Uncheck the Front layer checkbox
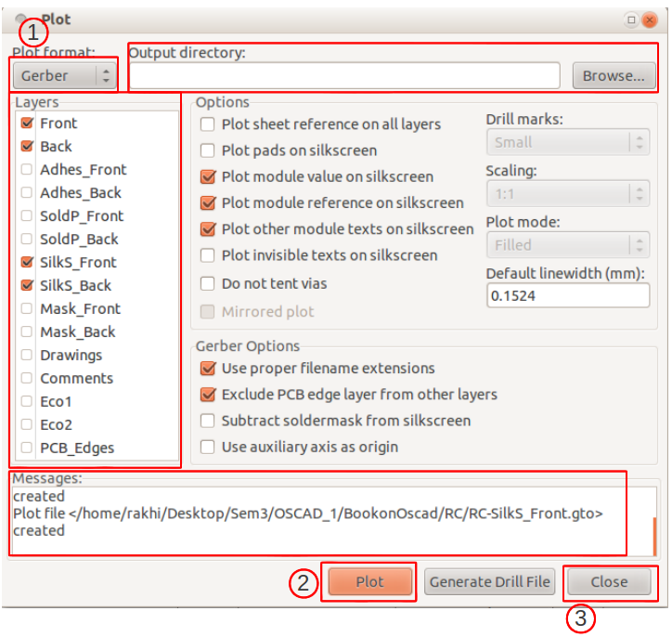Viewport: 672px width, 637px height. (27, 123)
